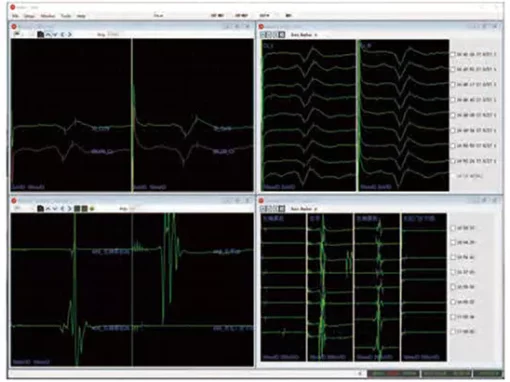Expand the dropdown in bottom-right panel toolbar

316,209
